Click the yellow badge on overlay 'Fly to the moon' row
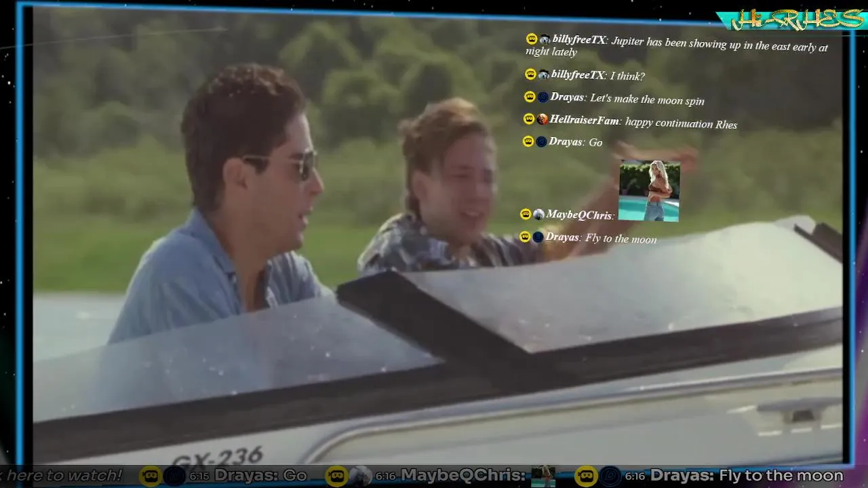 pyautogui.click(x=525, y=237)
